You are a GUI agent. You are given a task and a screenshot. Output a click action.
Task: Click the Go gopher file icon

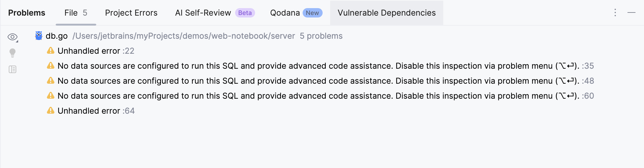(x=39, y=36)
